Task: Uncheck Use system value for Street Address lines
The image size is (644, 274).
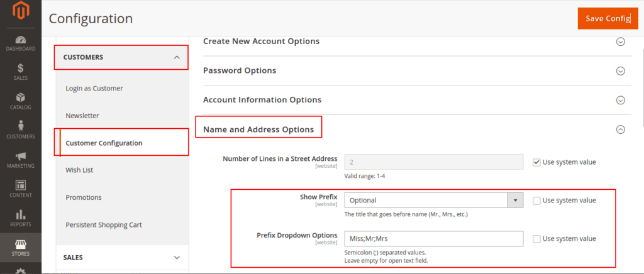Action: click(536, 162)
